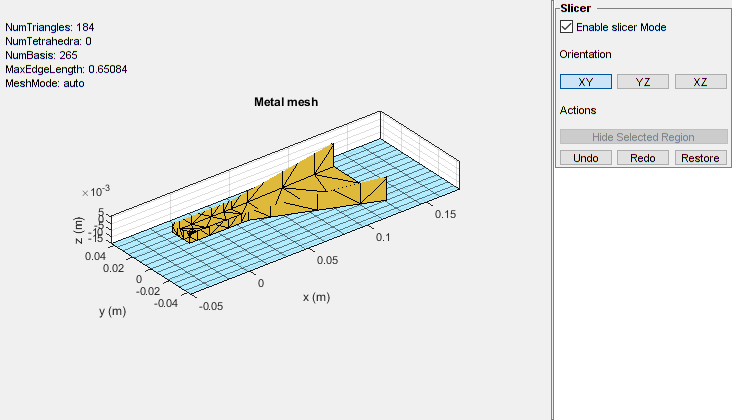The width and height of the screenshot is (740, 420).
Task: Restore the mesh with the Restore button
Action: coord(700,158)
